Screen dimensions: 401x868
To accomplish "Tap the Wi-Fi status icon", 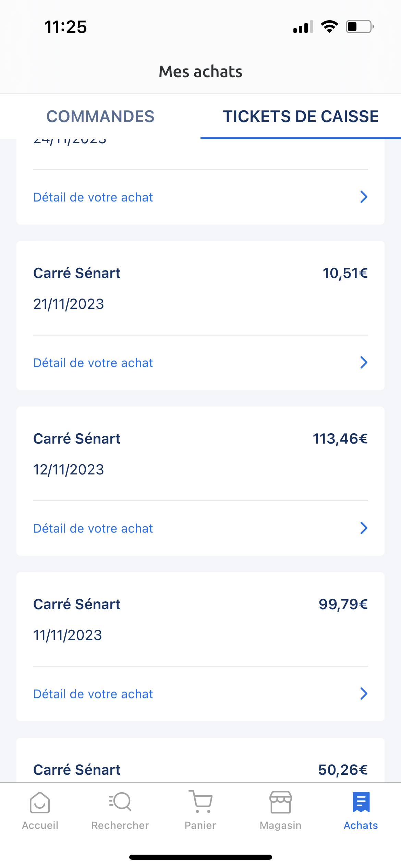I will click(329, 26).
